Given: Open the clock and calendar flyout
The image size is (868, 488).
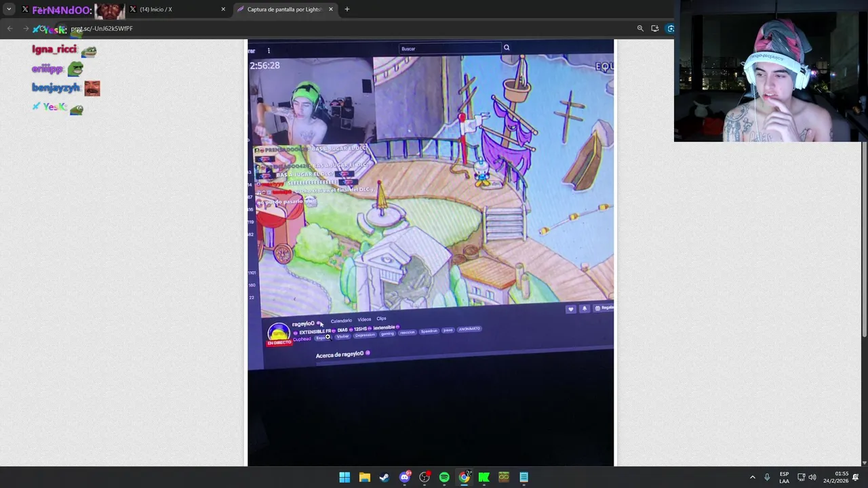Looking at the screenshot, I should (x=836, y=477).
